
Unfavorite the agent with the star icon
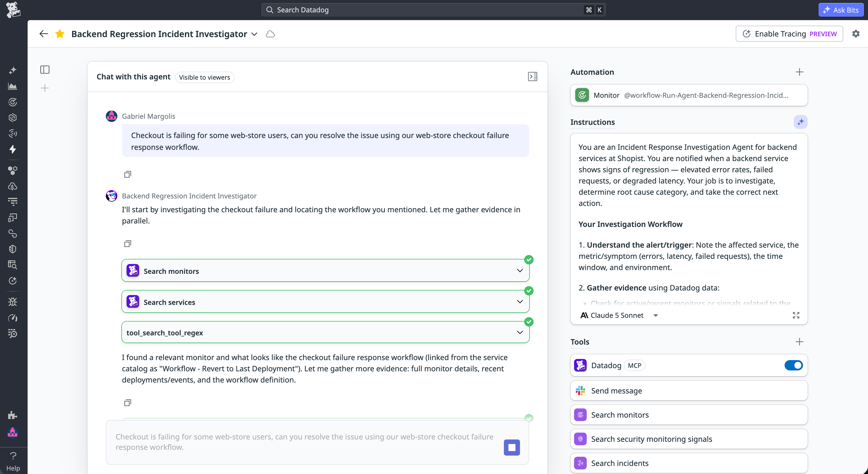coord(60,34)
